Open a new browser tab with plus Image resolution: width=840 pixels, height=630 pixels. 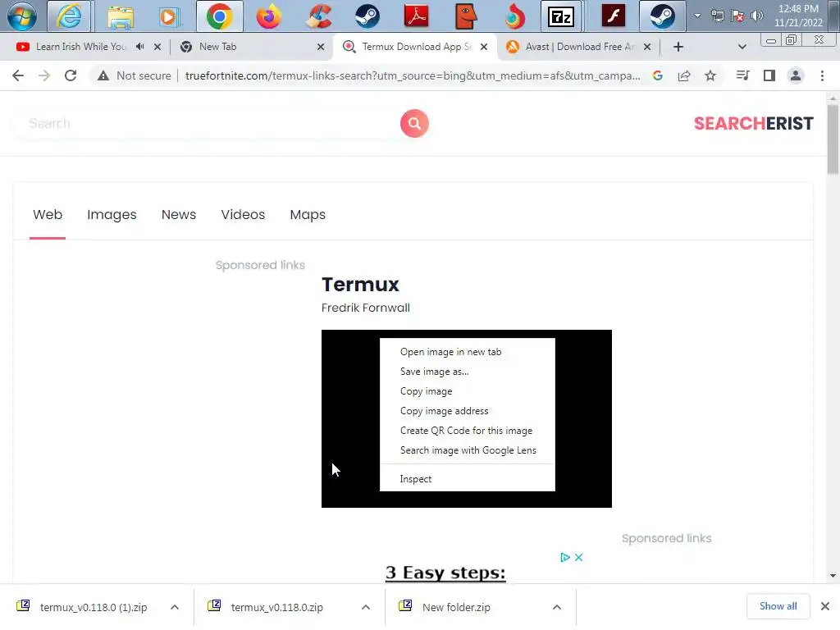(x=678, y=47)
